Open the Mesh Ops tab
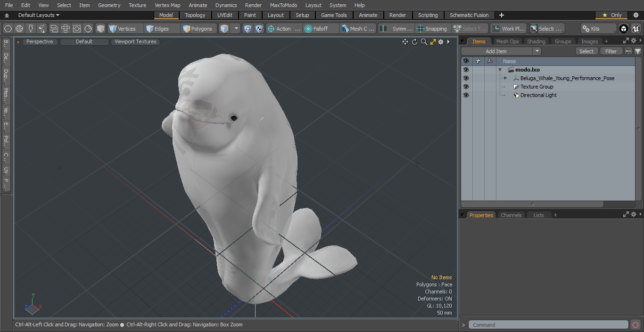 pyautogui.click(x=507, y=41)
